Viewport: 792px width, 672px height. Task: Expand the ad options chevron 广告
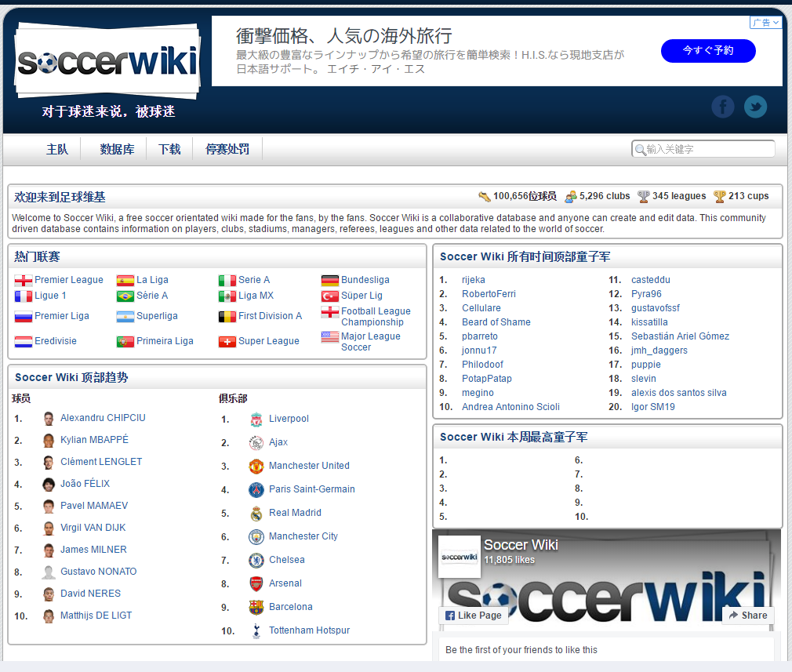(766, 22)
